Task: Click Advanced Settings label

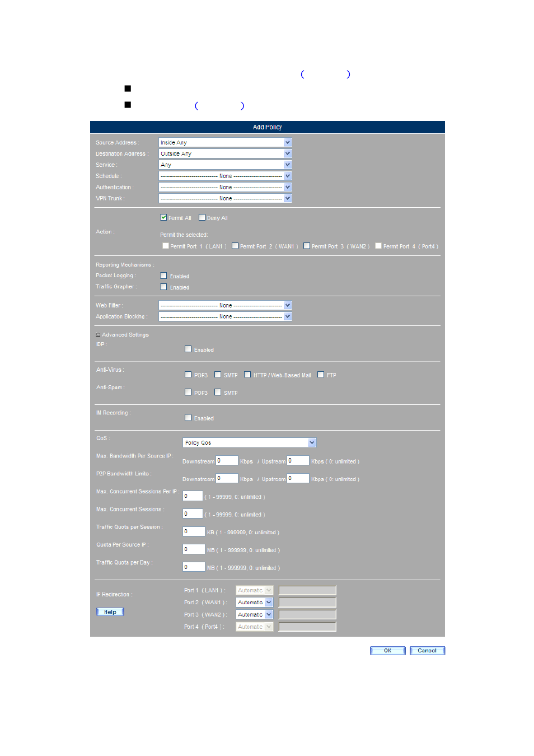Action: [125, 335]
